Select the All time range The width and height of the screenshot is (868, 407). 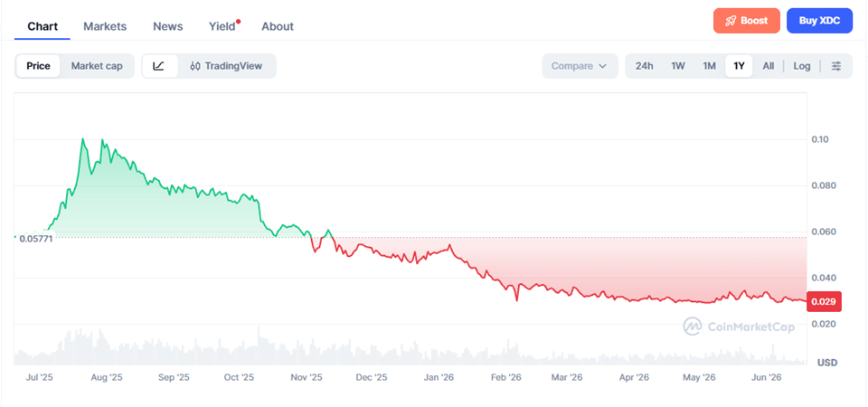click(769, 66)
